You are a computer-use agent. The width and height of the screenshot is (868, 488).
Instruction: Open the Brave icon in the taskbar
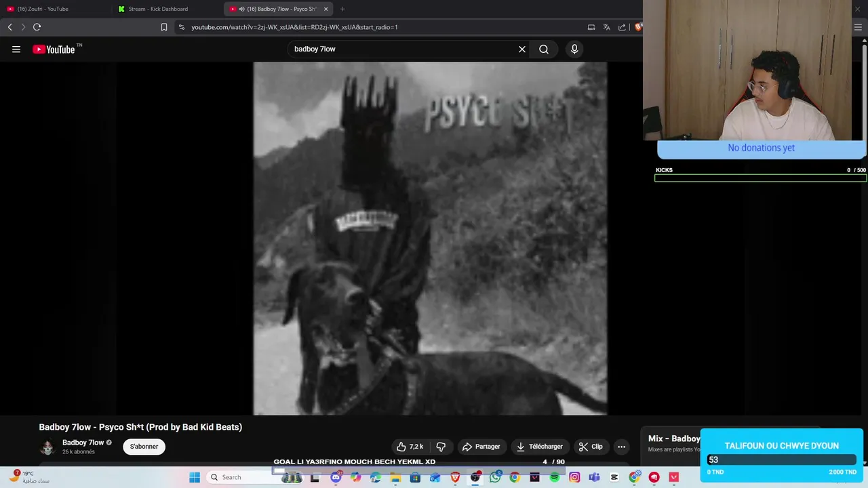tap(455, 477)
